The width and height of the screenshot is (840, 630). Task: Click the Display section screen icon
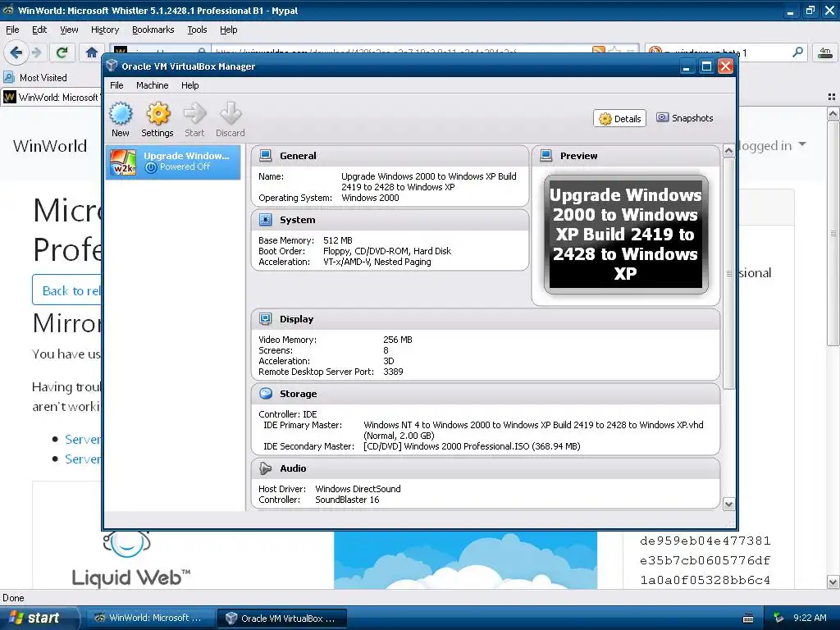point(265,319)
